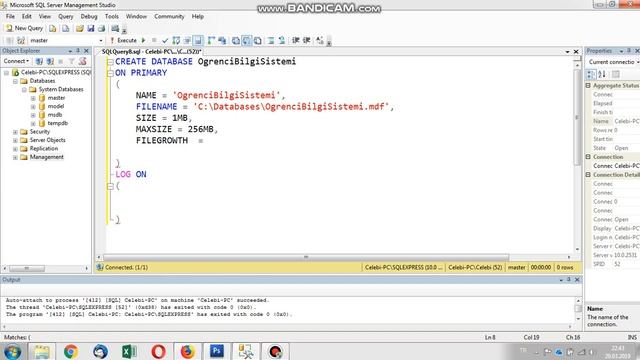This screenshot has width=640, height=360.
Task: Click the editor vertical scrollbar
Action: tap(577, 118)
